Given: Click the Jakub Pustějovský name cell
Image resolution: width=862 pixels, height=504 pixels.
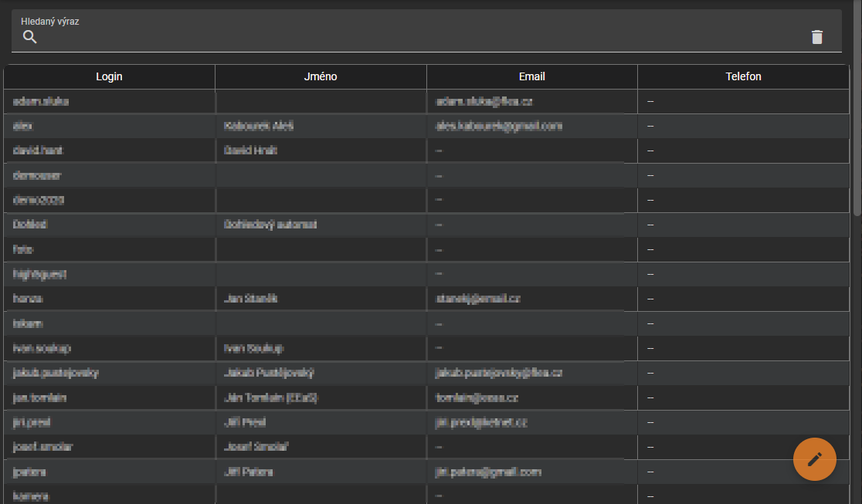Looking at the screenshot, I should (321, 373).
